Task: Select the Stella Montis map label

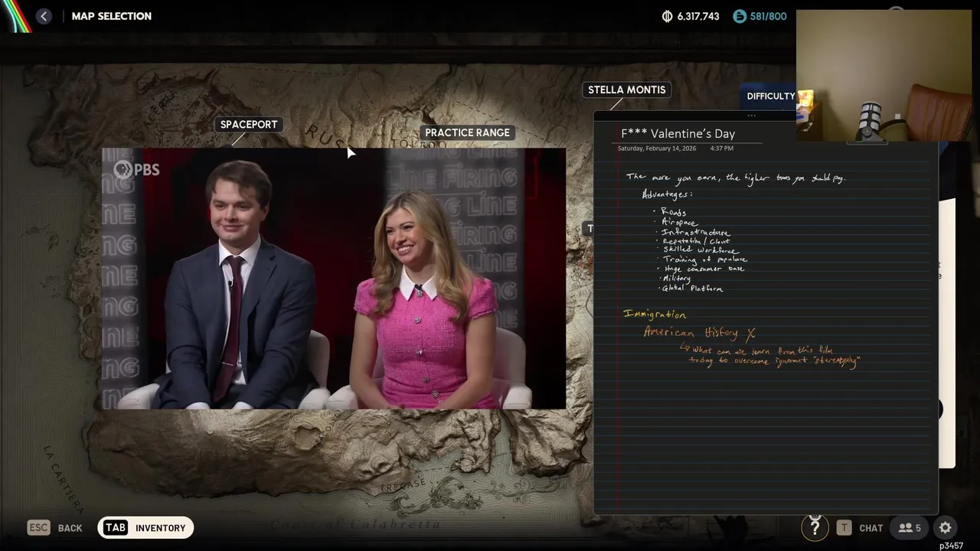Action: pos(626,90)
